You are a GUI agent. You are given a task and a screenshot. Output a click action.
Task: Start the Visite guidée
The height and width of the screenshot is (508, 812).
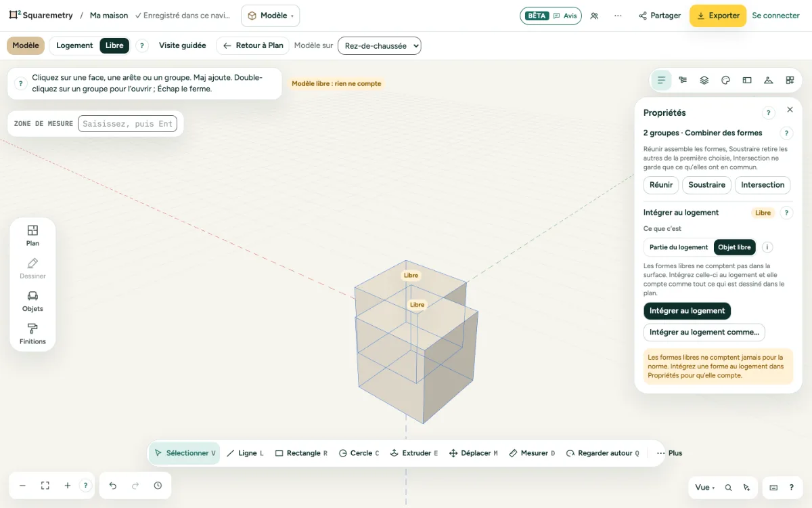click(183, 45)
